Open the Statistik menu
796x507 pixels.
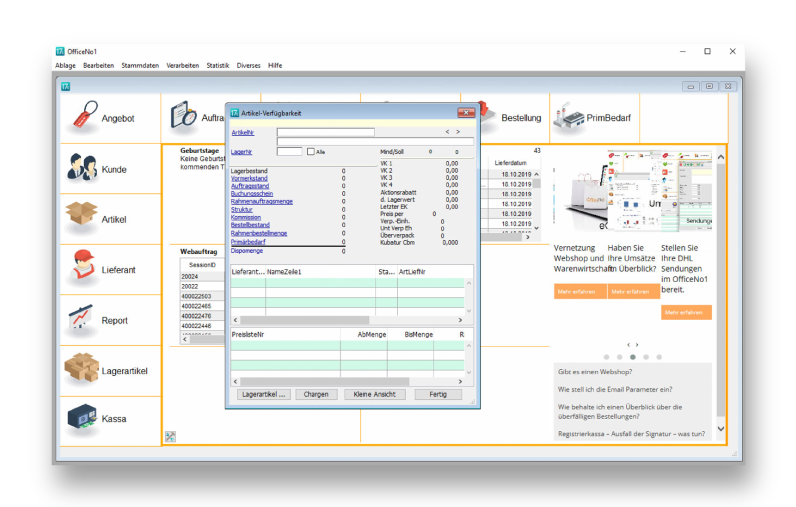coord(217,65)
